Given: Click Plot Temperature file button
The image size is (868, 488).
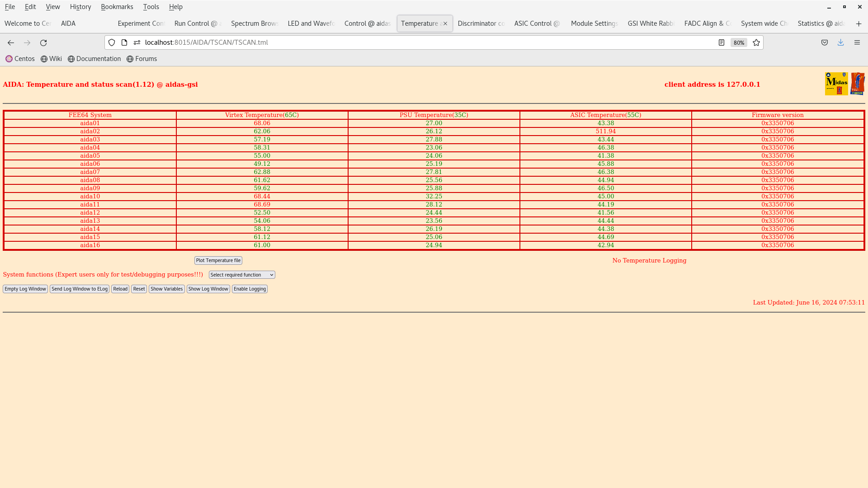Looking at the screenshot, I should (x=218, y=260).
